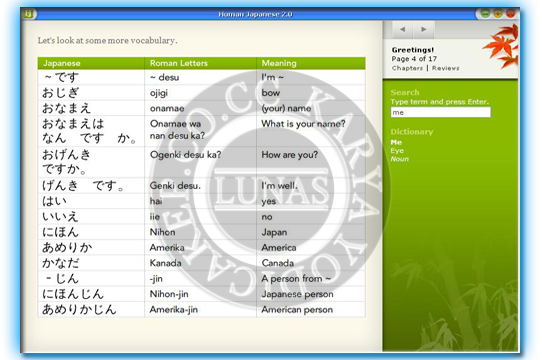Image resolution: width=542 pixels, height=360 pixels.
Task: Close the Human Japanese window
Action: tap(511, 14)
